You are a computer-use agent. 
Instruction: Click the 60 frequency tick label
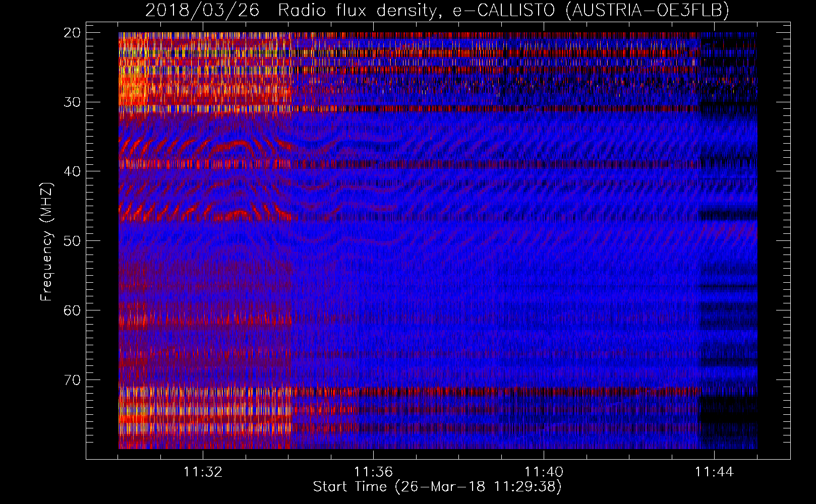(x=72, y=310)
